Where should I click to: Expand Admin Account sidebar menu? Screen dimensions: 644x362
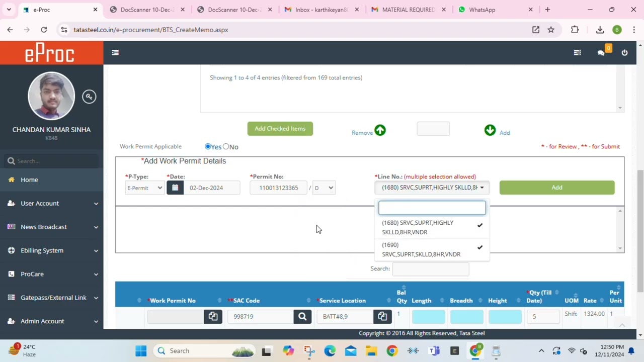pyautogui.click(x=52, y=321)
